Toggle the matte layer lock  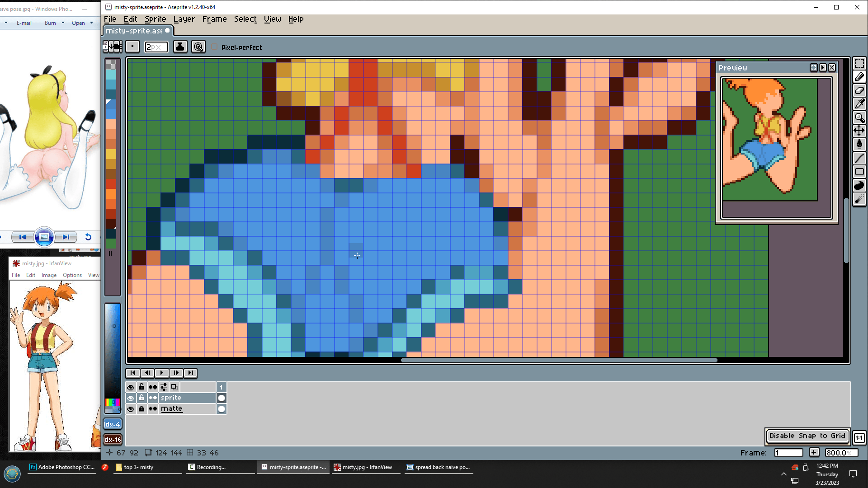tap(142, 409)
